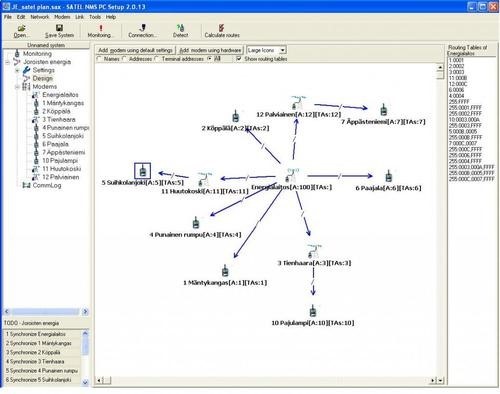Select the 4 Punainen rumpu modem icon
The image size is (500, 394).
tap(196, 223)
